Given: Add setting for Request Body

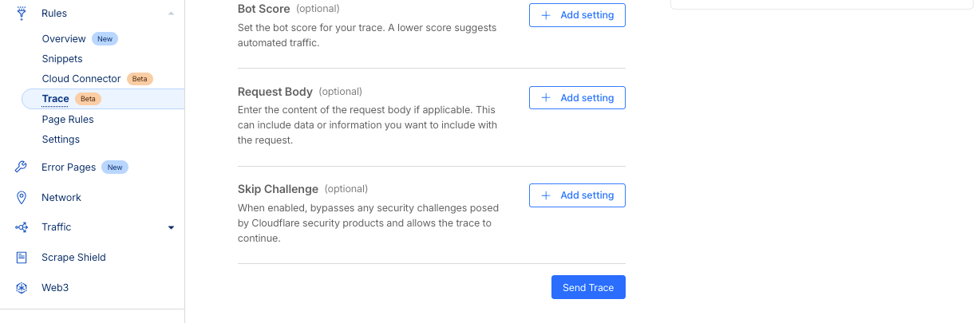Looking at the screenshot, I should click(577, 98).
